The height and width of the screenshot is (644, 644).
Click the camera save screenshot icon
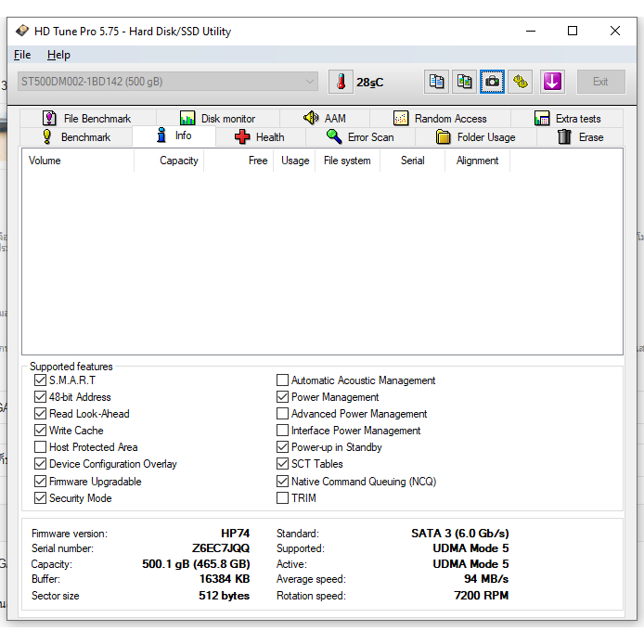pyautogui.click(x=492, y=82)
